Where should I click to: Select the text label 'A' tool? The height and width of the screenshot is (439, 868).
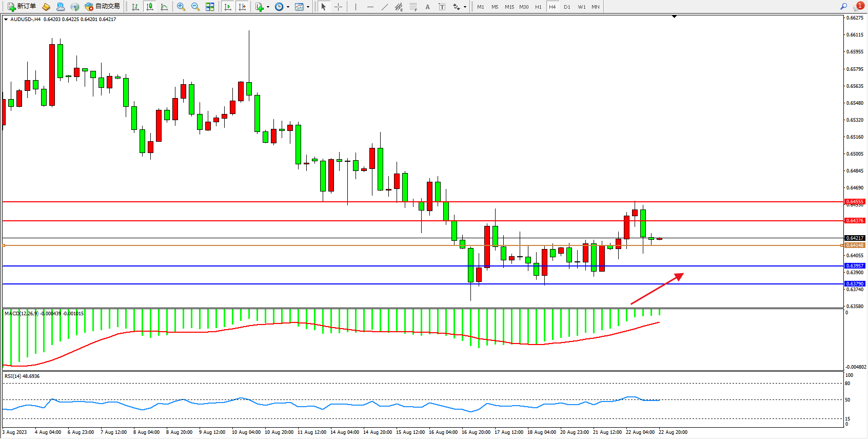click(427, 7)
